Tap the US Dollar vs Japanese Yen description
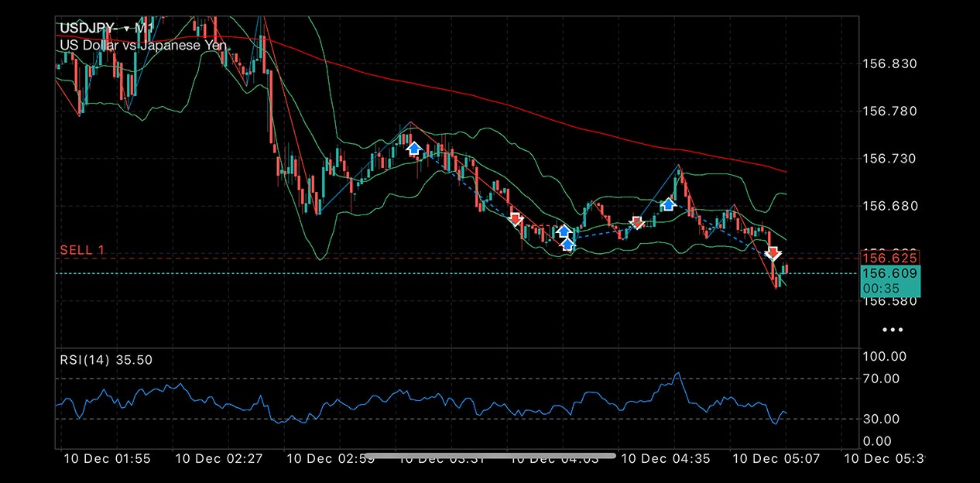Image resolution: width=980 pixels, height=483 pixels. tap(143, 45)
